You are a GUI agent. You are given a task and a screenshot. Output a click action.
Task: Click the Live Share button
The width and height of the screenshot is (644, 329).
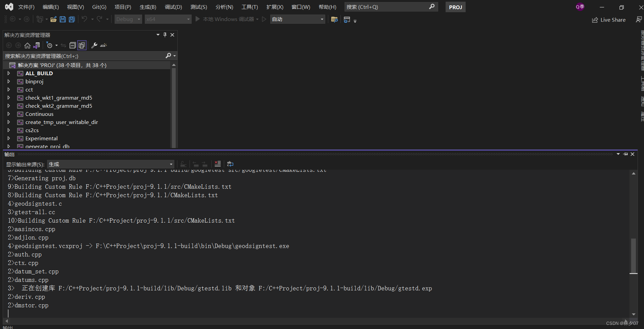point(609,20)
